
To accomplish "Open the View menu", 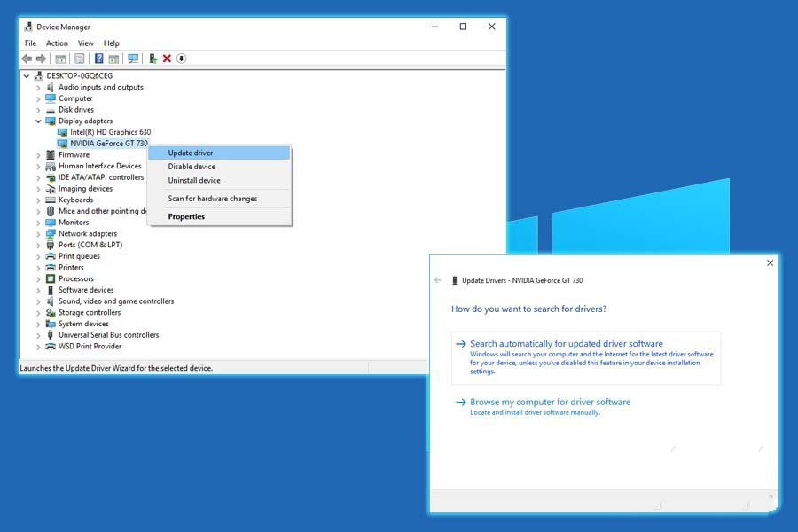I will coord(85,43).
